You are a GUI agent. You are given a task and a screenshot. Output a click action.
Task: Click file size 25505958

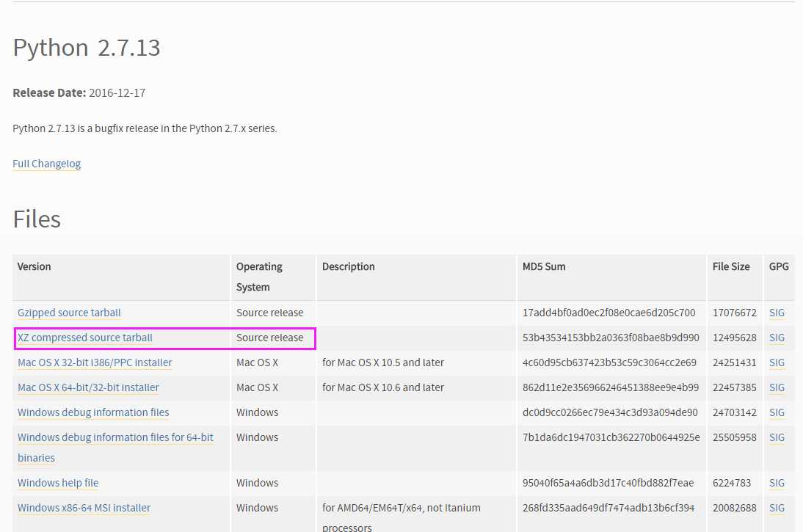735,438
